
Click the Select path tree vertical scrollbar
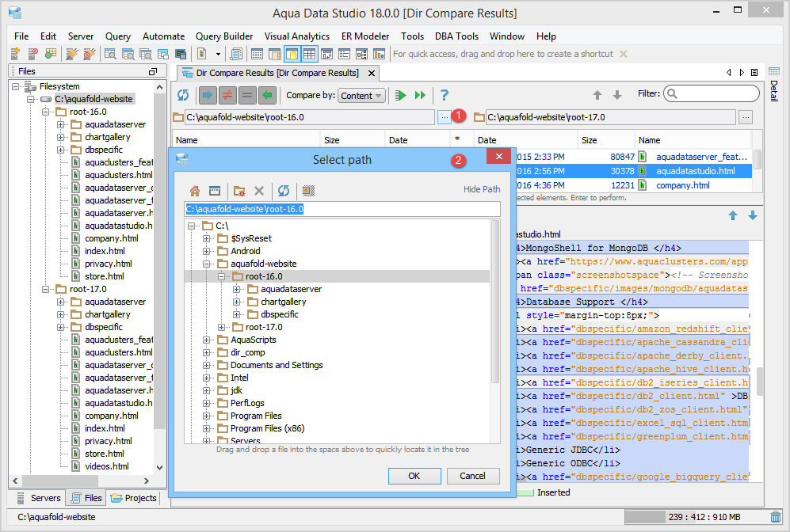coord(495,301)
